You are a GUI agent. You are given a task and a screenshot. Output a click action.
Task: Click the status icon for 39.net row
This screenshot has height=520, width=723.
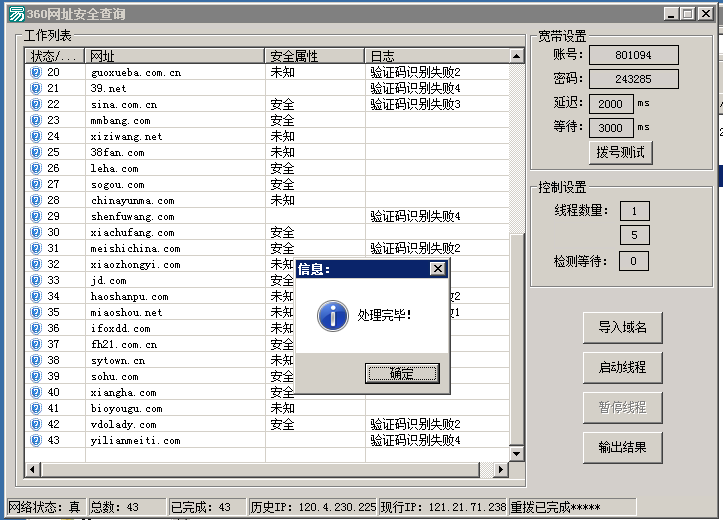click(x=36, y=88)
